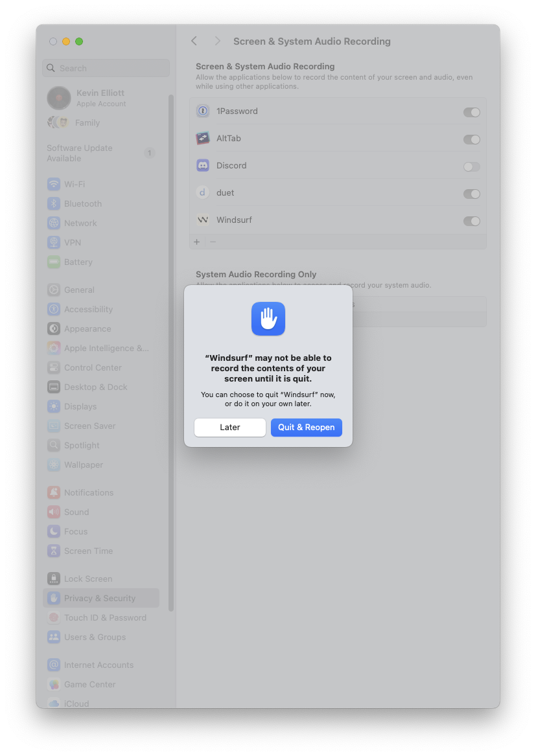Click the Displays icon in sidebar

click(x=54, y=407)
